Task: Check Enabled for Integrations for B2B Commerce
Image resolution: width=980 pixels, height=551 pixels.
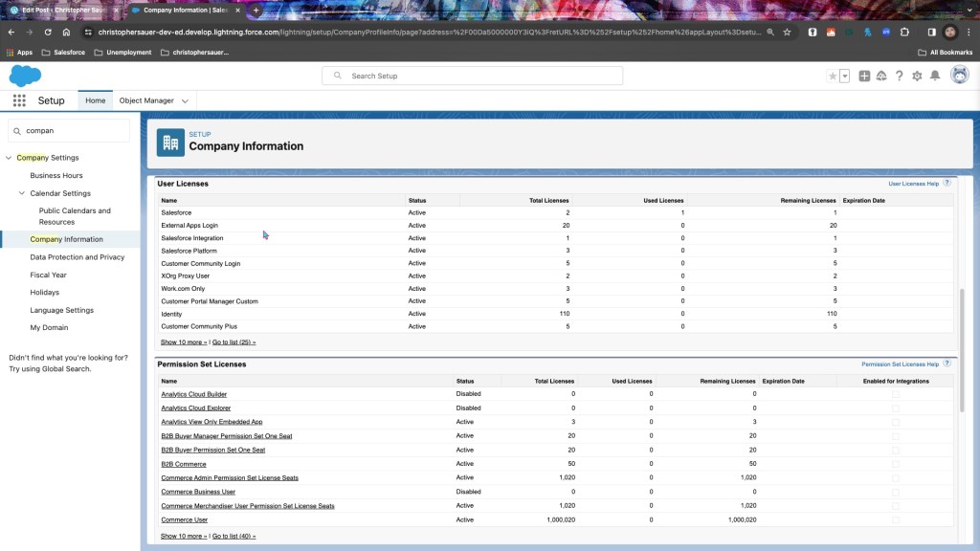Action: pyautogui.click(x=895, y=464)
